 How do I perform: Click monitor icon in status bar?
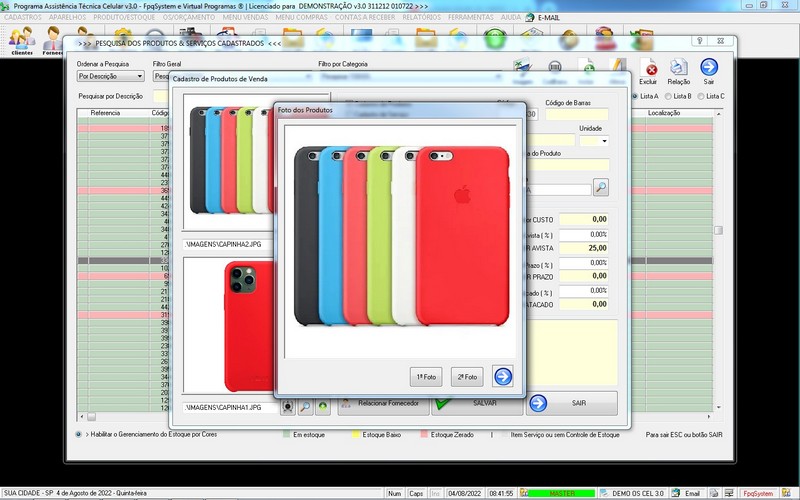[x=729, y=493]
